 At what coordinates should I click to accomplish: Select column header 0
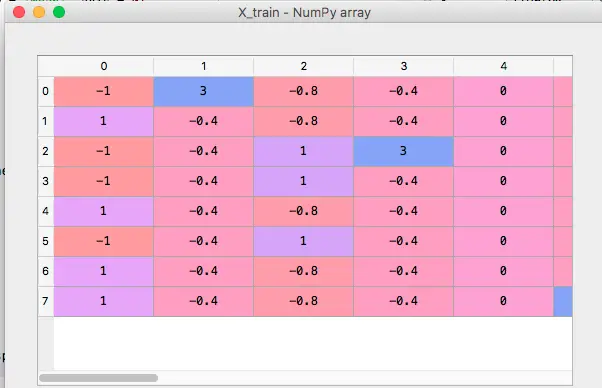(x=104, y=66)
